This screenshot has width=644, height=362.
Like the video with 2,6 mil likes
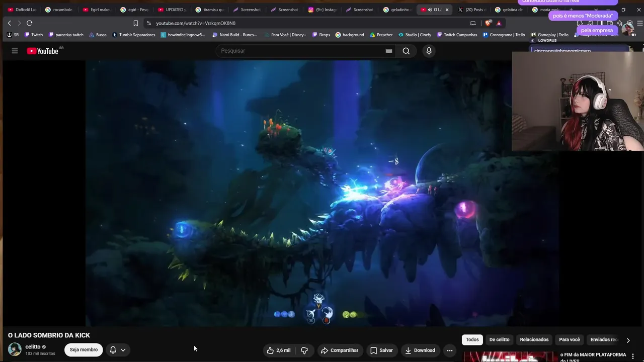[x=278, y=350]
